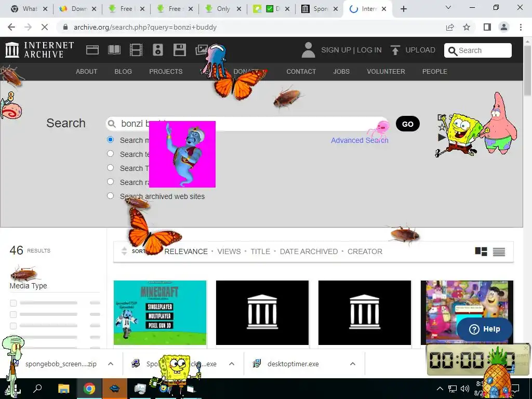Toggle Chrome side panel icon

(487, 27)
